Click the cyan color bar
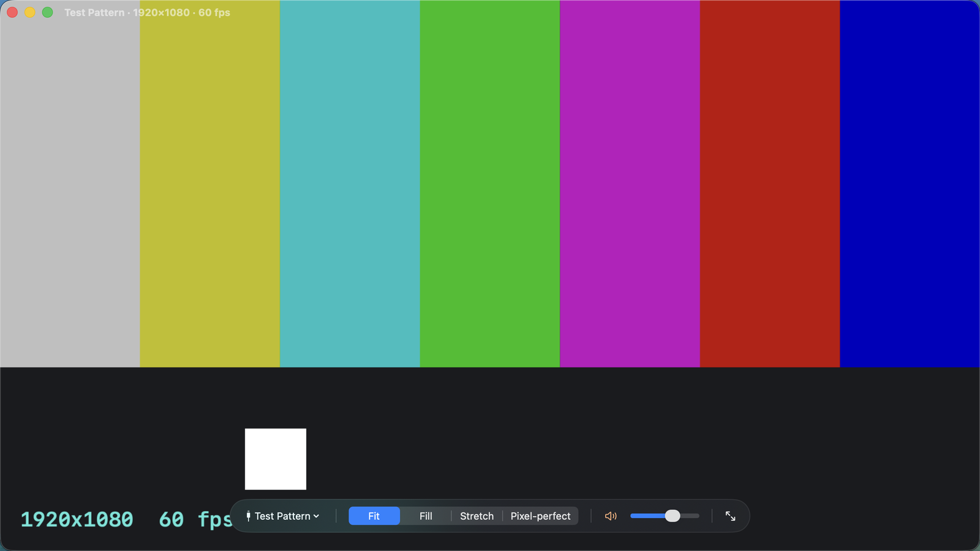The image size is (980, 551). (350, 184)
